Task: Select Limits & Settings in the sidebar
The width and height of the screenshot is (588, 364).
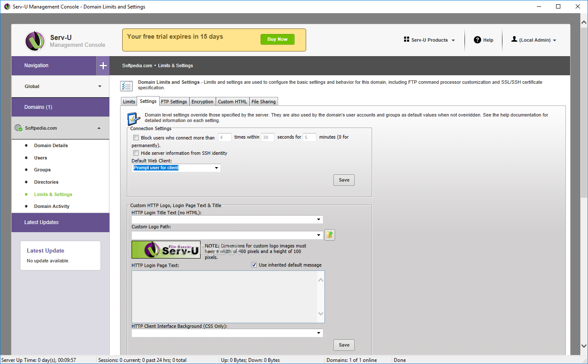Action: [53, 194]
